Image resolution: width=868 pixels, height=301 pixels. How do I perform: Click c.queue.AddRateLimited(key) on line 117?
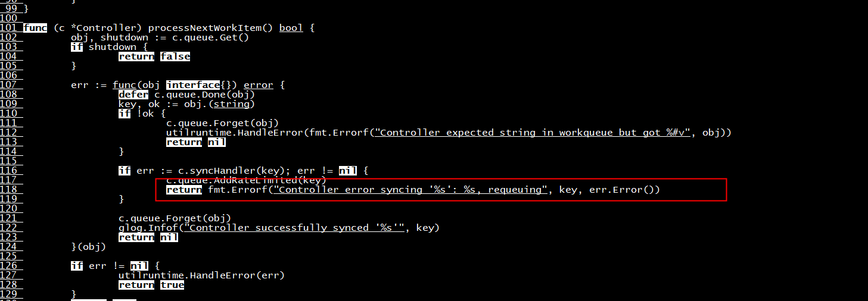[x=247, y=180]
